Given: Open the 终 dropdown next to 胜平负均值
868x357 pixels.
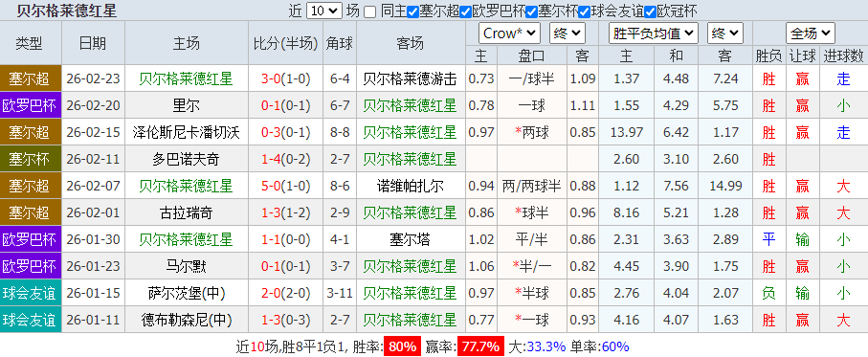Looking at the screenshot, I should pyautogui.click(x=725, y=33).
